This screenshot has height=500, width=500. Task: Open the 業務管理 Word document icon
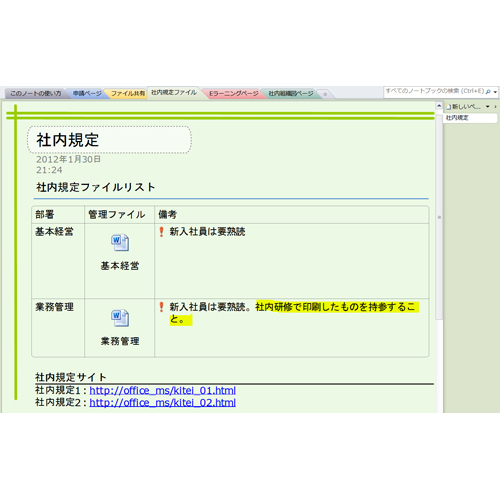[120, 318]
